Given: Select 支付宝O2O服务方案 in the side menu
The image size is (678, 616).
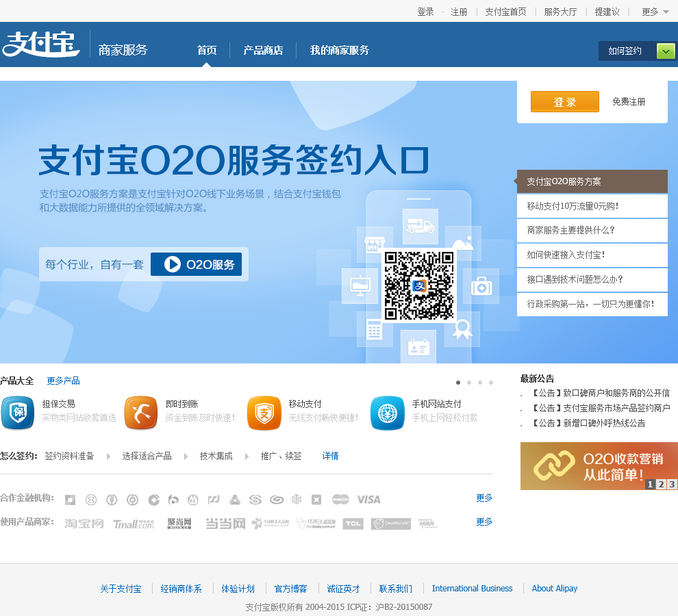Looking at the screenshot, I should point(592,181).
